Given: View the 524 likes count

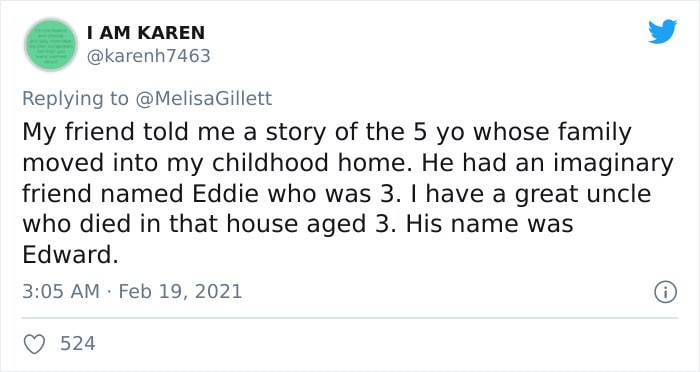Looking at the screenshot, I should 78,343.
